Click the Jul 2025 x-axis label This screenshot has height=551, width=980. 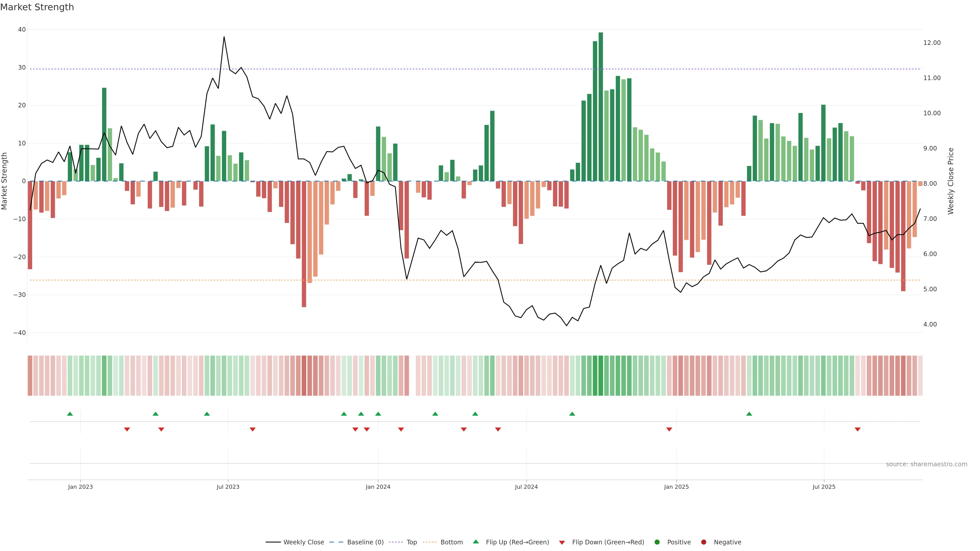click(x=824, y=487)
